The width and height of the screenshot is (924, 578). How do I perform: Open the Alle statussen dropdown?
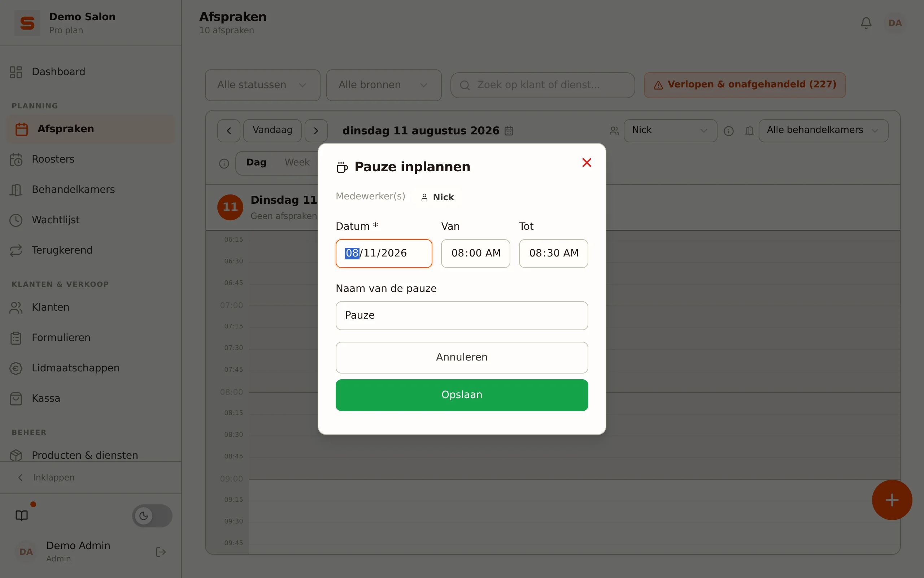(262, 85)
